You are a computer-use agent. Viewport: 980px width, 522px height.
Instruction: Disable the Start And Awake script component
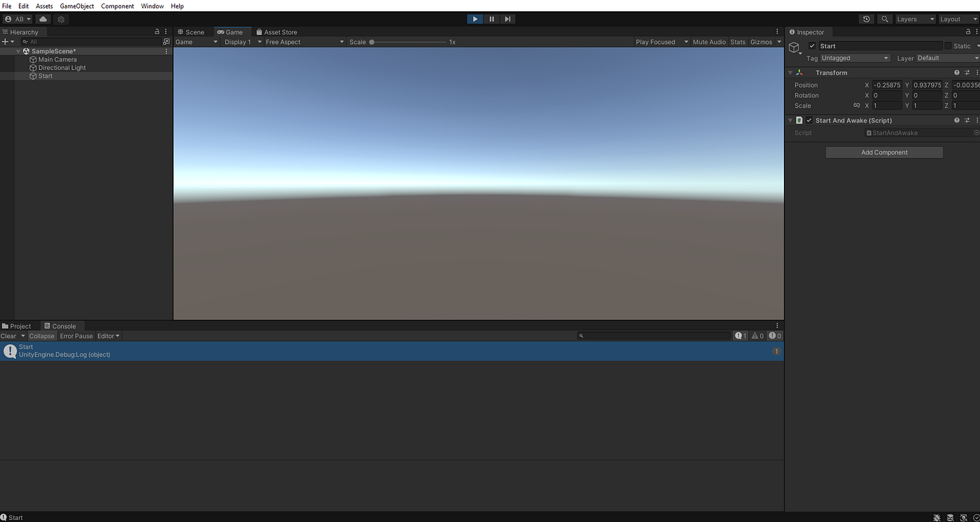coord(809,120)
